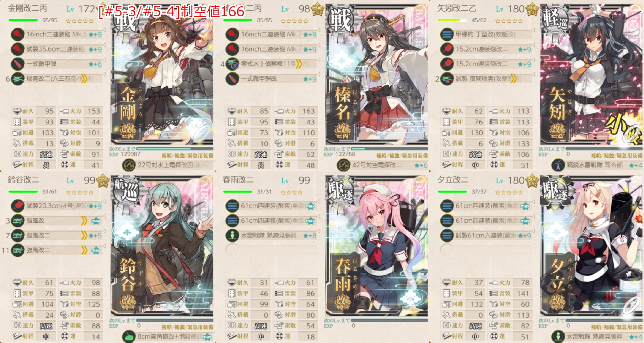Select Kongou's Type 1 armor-piercing shell icon

pyautogui.click(x=18, y=64)
